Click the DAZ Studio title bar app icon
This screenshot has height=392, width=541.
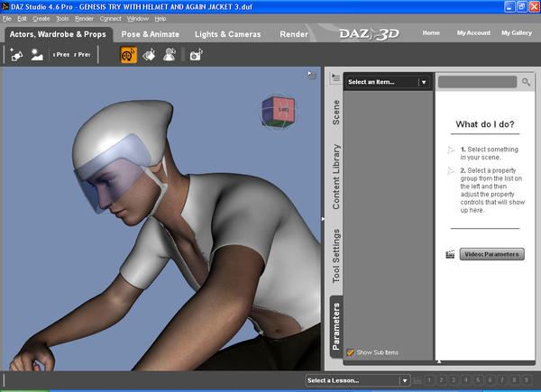point(5,6)
